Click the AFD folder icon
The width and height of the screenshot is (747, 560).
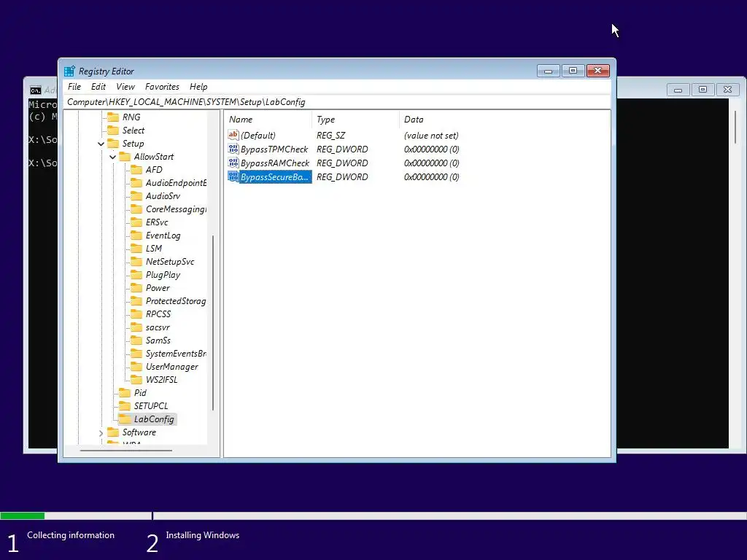click(x=136, y=169)
